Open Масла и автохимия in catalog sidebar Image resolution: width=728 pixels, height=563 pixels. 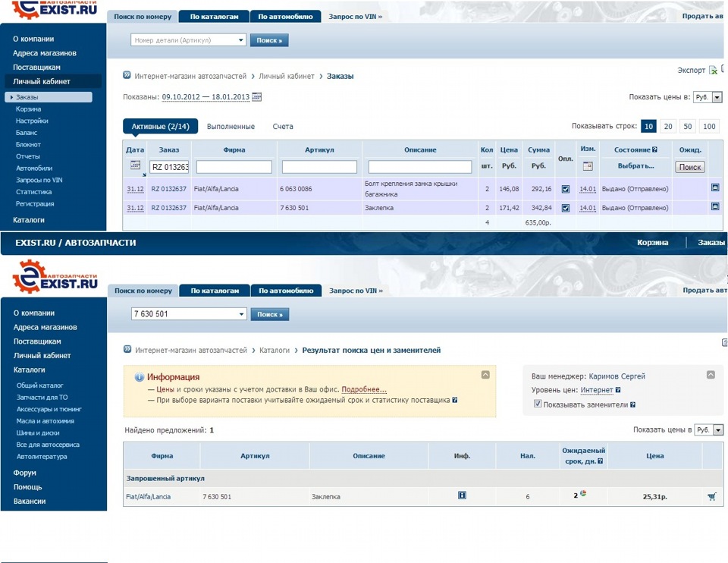coord(45,421)
